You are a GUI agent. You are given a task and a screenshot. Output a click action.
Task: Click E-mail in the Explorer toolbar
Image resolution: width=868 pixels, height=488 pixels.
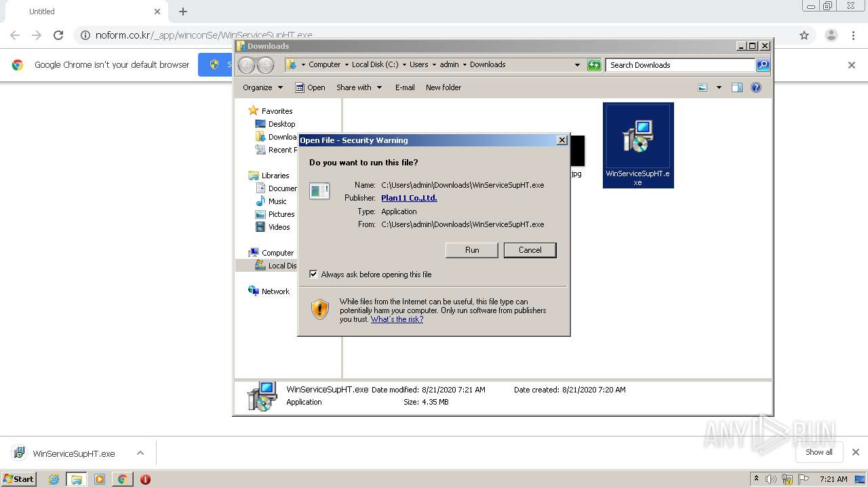pyautogui.click(x=405, y=87)
